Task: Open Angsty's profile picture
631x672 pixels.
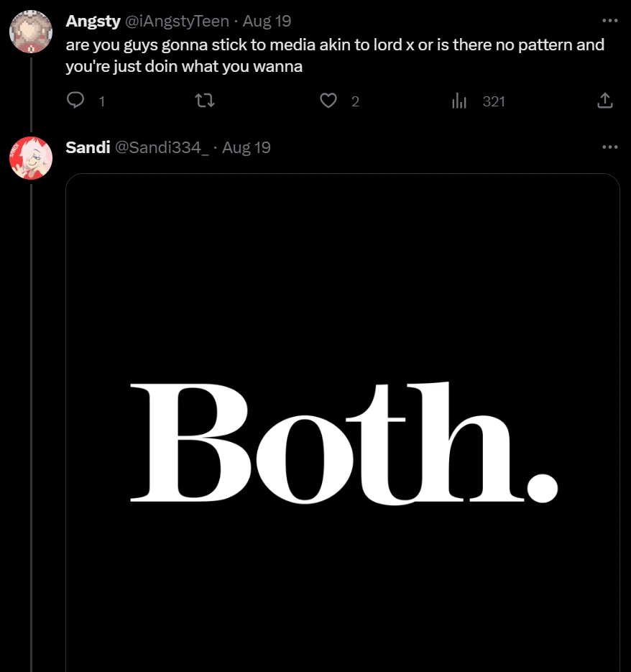Action: point(30,32)
